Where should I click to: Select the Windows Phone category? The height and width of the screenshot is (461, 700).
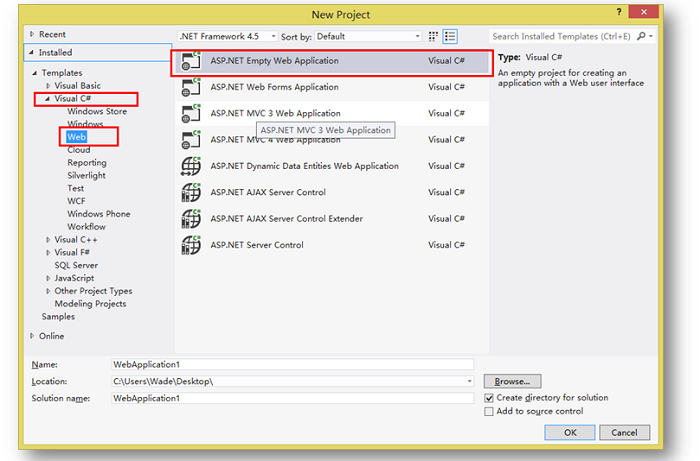(99, 214)
